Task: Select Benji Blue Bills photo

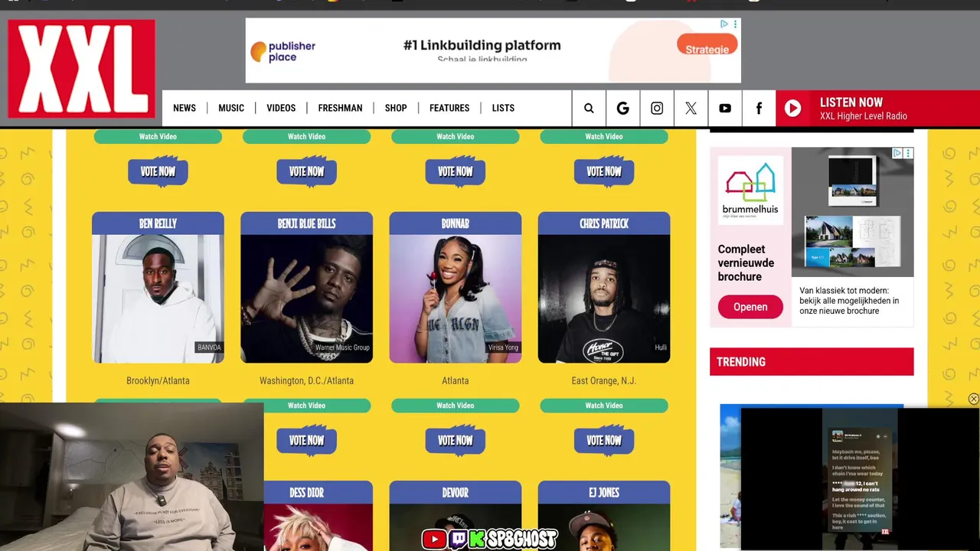Action: click(306, 298)
